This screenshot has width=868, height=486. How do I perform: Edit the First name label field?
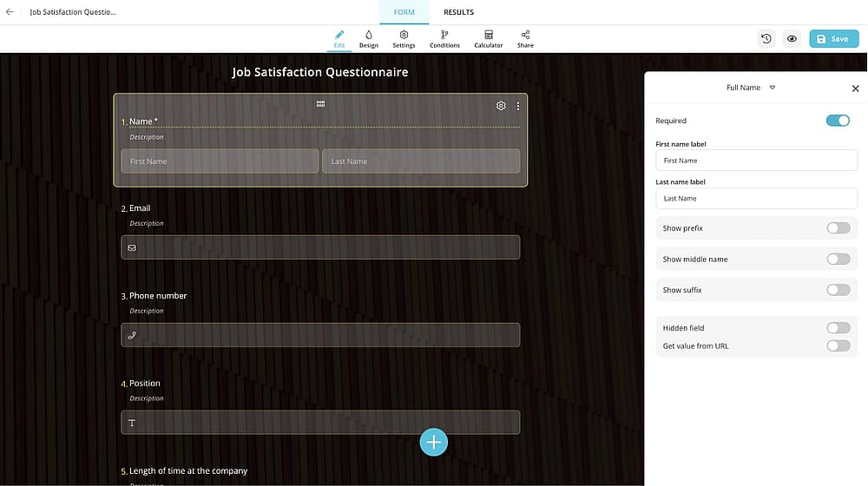[x=756, y=161]
